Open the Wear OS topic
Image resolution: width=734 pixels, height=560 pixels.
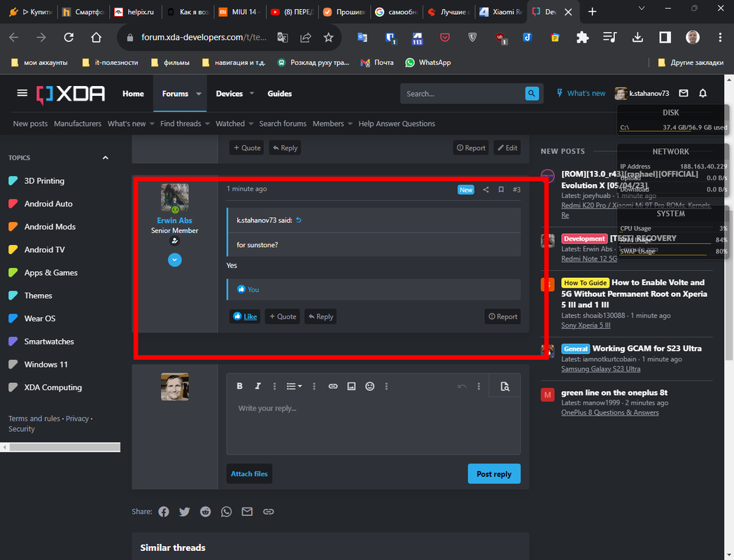pos(40,318)
